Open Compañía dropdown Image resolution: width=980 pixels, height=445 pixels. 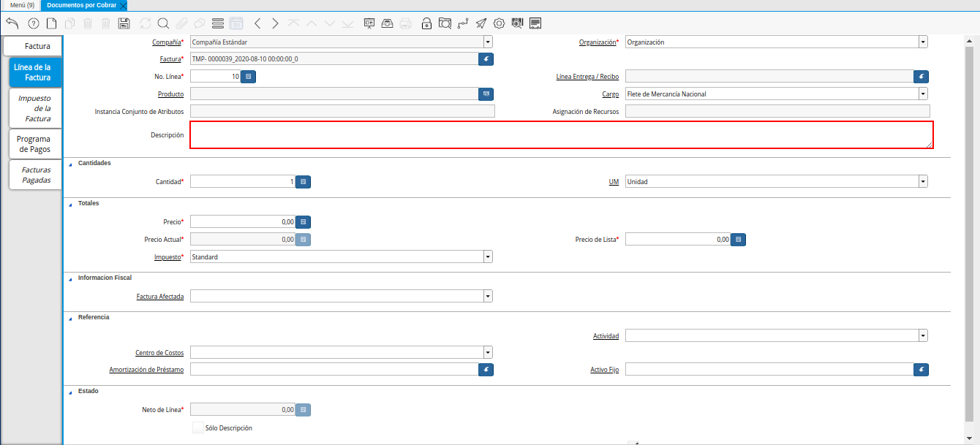pos(488,42)
